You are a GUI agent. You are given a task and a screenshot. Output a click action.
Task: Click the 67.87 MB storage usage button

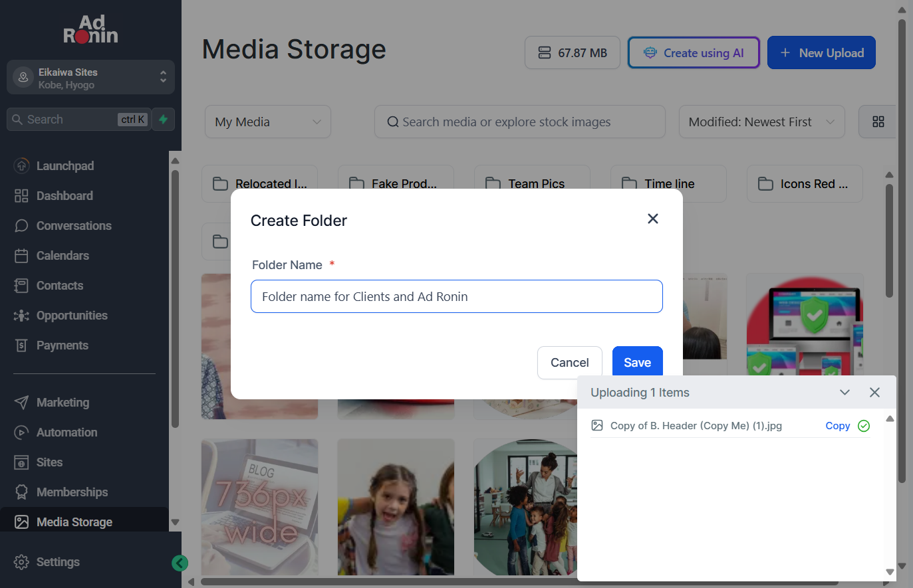point(573,52)
